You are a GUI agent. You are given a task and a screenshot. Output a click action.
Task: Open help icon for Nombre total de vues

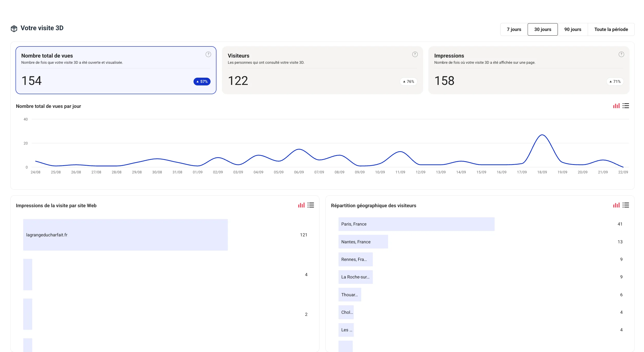point(208,54)
